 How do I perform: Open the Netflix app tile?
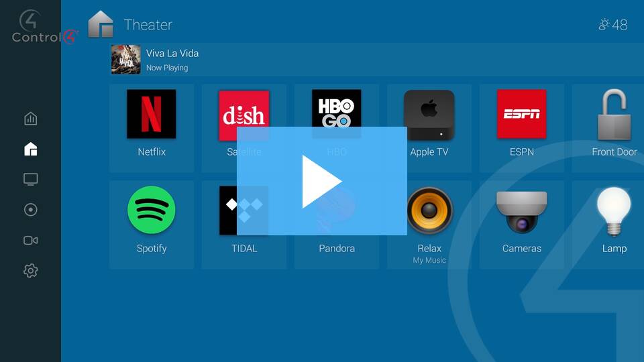tap(151, 128)
